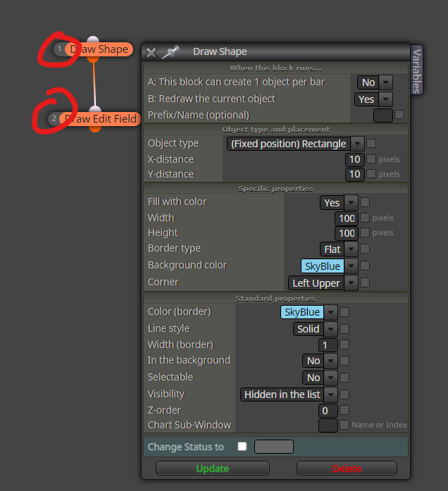Toggle the Background color checkbox

coord(365,266)
